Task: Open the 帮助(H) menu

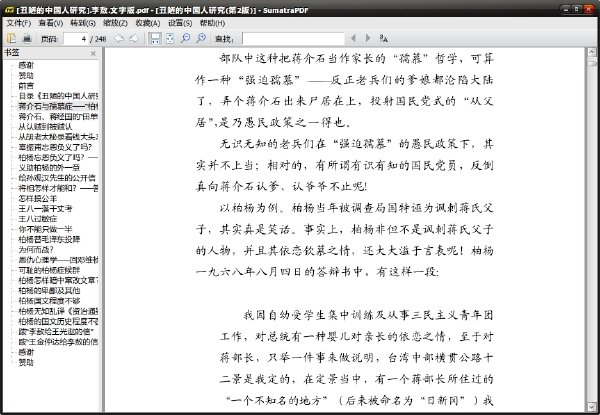Action: pyautogui.click(x=212, y=23)
